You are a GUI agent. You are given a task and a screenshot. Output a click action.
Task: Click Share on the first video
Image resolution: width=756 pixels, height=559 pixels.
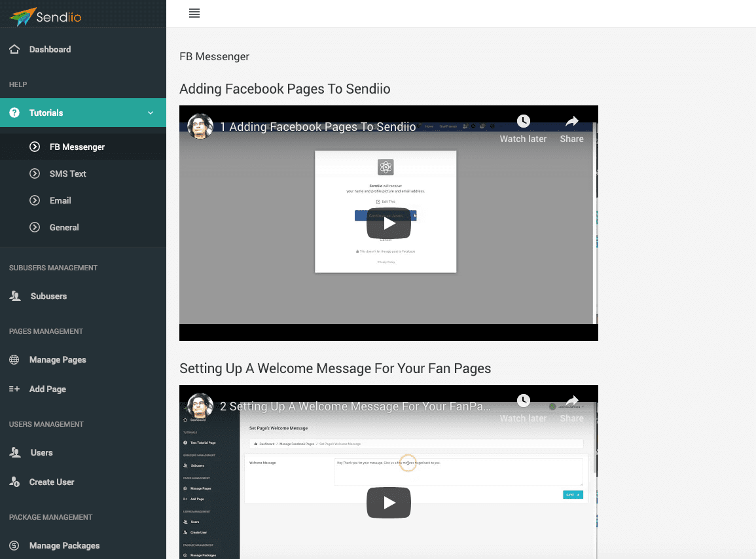572,129
